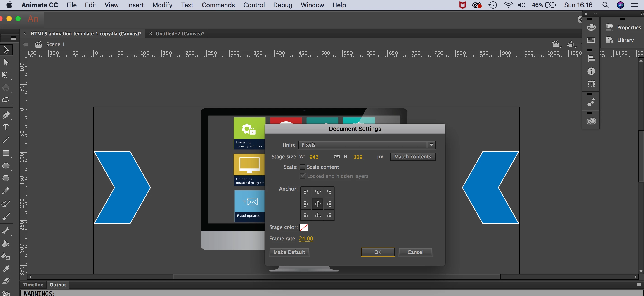Image resolution: width=644 pixels, height=296 pixels.
Task: Click the Match contents button
Action: 412,157
